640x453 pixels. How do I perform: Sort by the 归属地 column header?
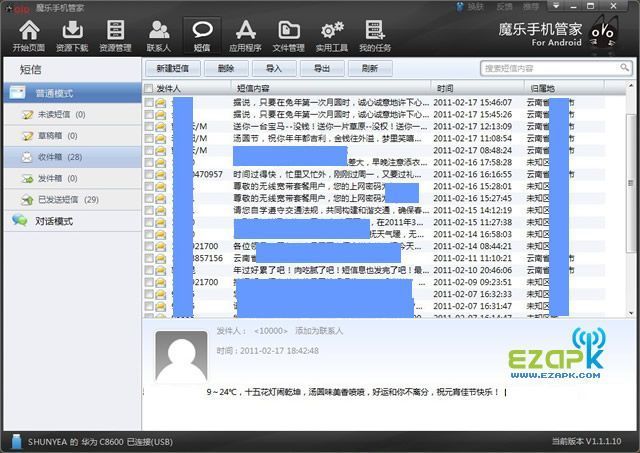click(x=542, y=89)
